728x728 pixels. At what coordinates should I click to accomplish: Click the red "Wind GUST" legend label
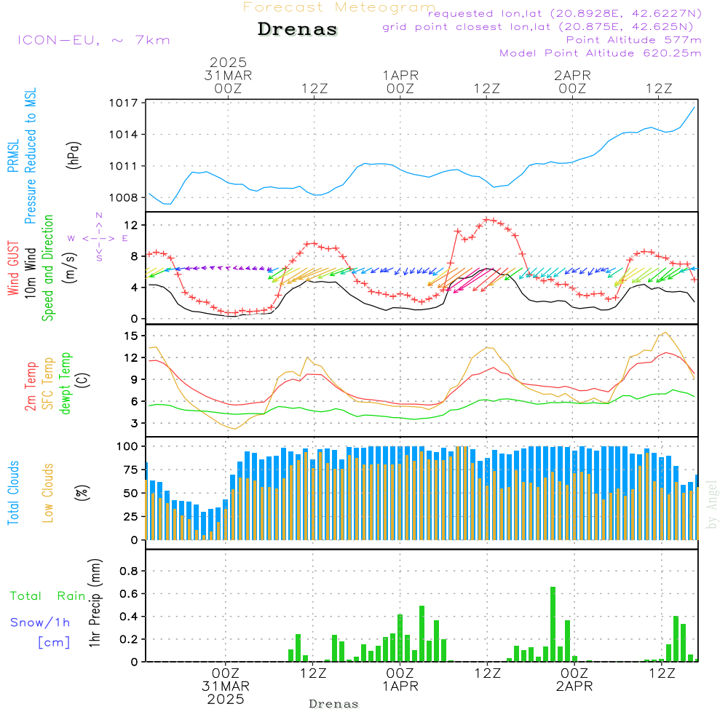(x=13, y=268)
